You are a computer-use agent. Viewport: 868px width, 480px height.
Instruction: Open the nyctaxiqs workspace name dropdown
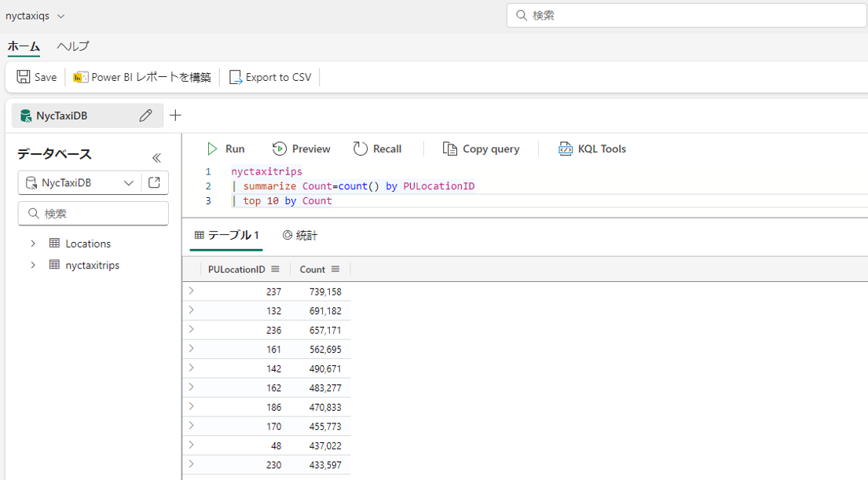click(x=61, y=16)
